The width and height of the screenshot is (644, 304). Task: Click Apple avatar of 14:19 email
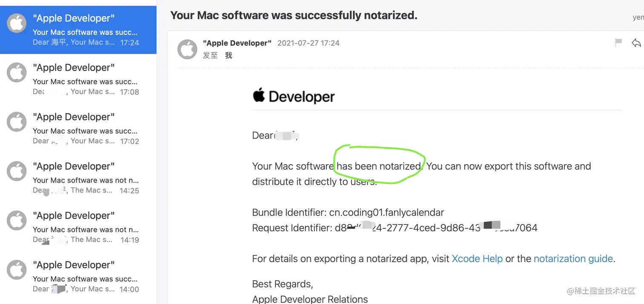pyautogui.click(x=17, y=220)
